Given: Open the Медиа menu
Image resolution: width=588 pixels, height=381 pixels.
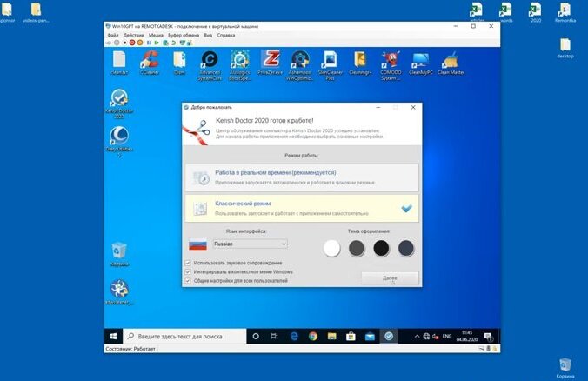Looking at the screenshot, I should [156, 35].
